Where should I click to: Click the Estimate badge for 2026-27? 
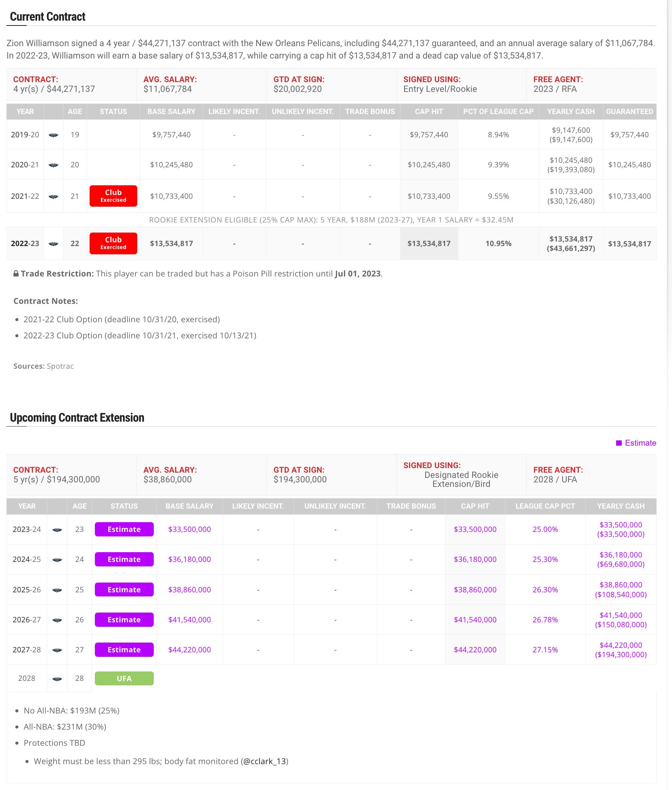coord(124,620)
